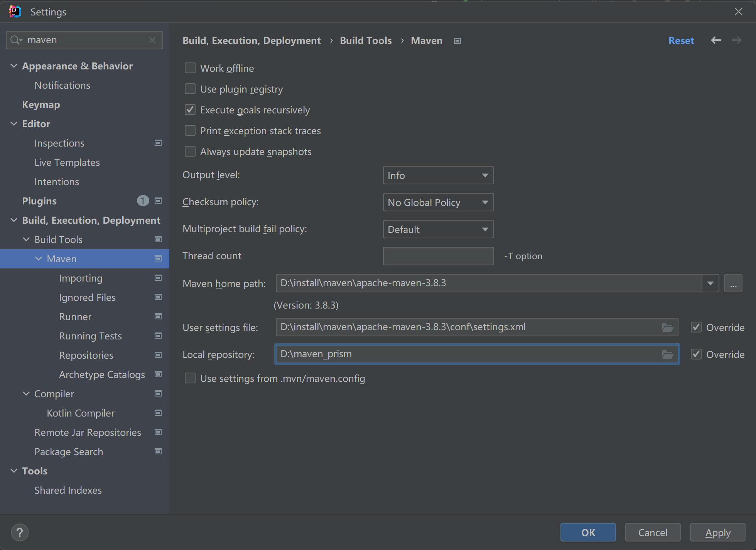This screenshot has width=756, height=550.
Task: Click the folder icon in User settings file field
Action: (x=667, y=327)
